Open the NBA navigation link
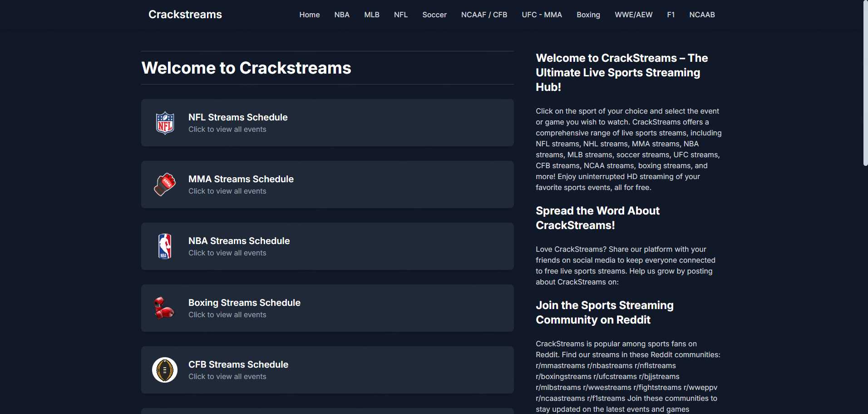868x414 pixels. point(342,15)
